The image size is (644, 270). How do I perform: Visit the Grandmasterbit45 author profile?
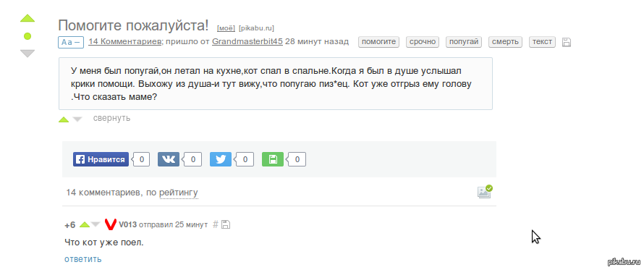247,41
